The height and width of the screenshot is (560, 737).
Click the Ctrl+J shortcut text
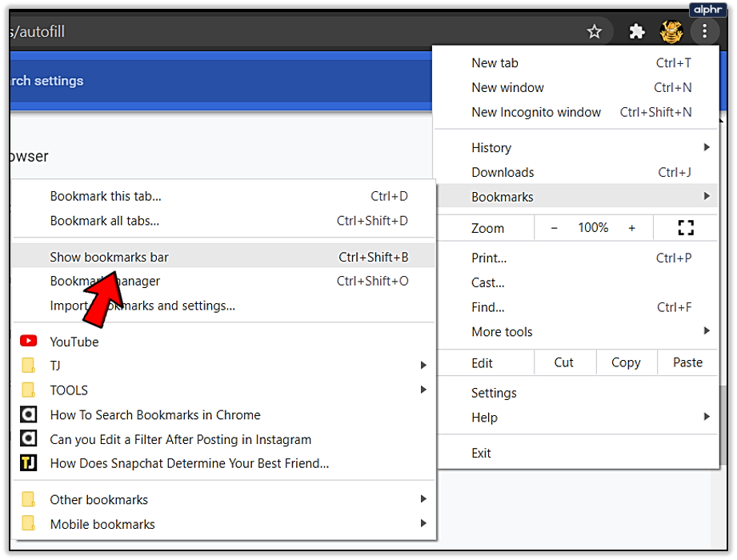(x=674, y=173)
